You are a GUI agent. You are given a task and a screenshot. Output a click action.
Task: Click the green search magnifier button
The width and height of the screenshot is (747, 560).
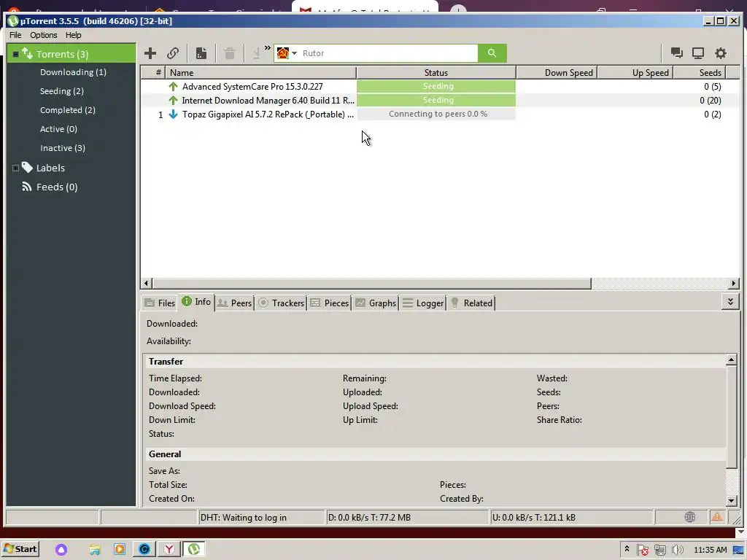point(492,53)
